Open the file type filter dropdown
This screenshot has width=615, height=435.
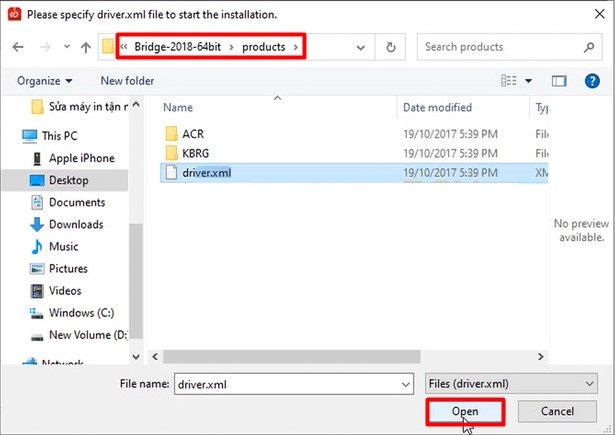pos(510,383)
